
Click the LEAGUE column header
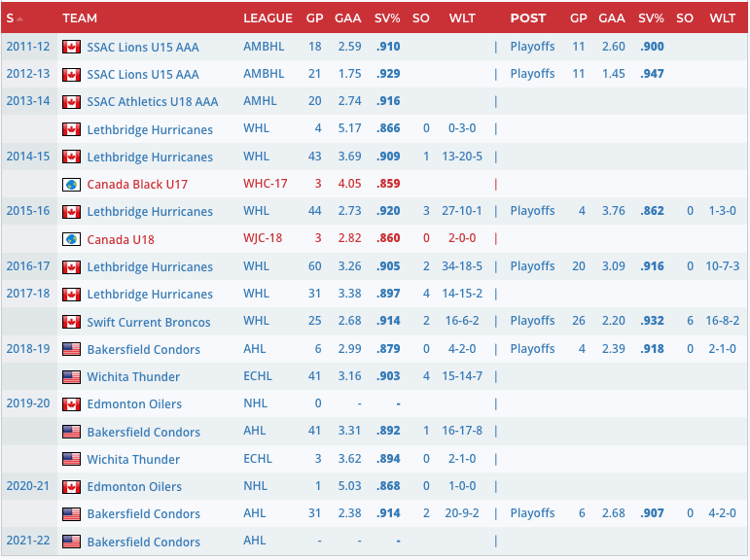pyautogui.click(x=268, y=18)
